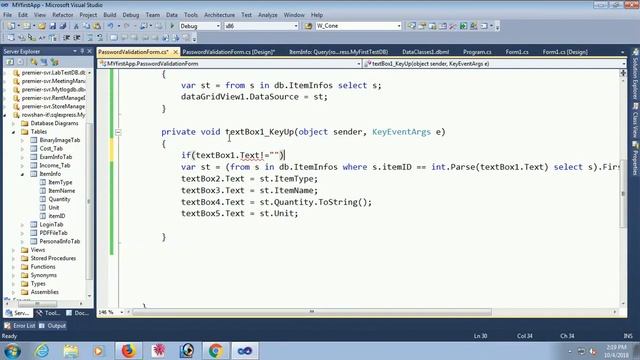This screenshot has height=360, width=640.
Task: Click KeyEventArgs in the method signature
Action: (401, 132)
